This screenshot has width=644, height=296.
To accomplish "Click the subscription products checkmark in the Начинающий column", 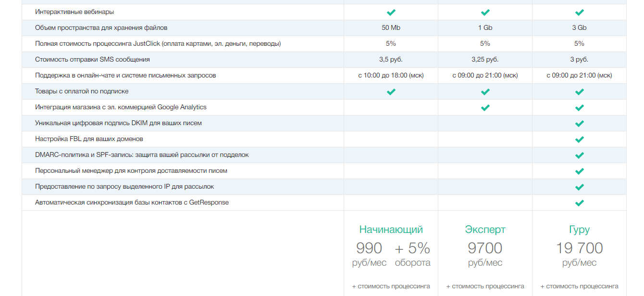I will pyautogui.click(x=391, y=91).
